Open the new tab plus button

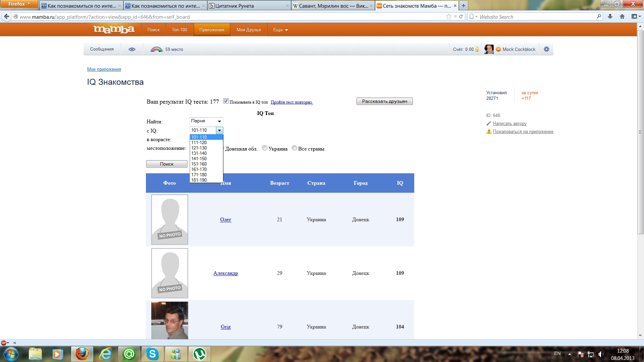coord(464,6)
